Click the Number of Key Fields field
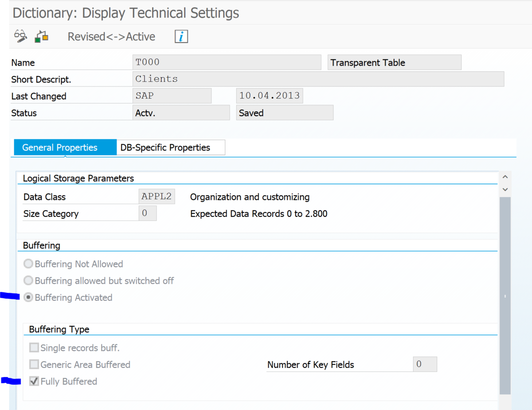This screenshot has width=532, height=410. point(424,364)
